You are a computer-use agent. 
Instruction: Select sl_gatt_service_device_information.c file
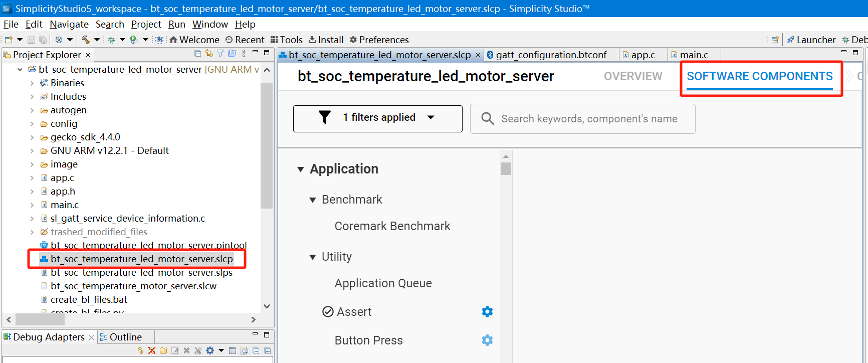tap(127, 219)
